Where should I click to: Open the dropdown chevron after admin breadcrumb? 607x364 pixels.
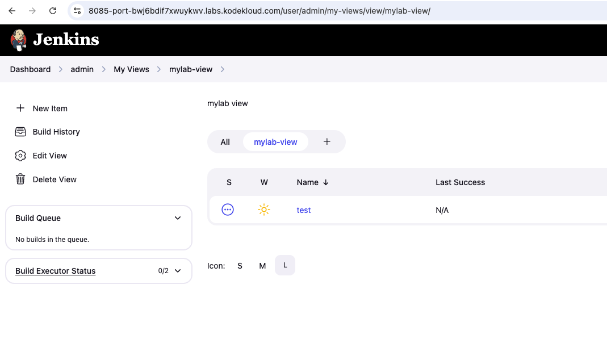[104, 69]
